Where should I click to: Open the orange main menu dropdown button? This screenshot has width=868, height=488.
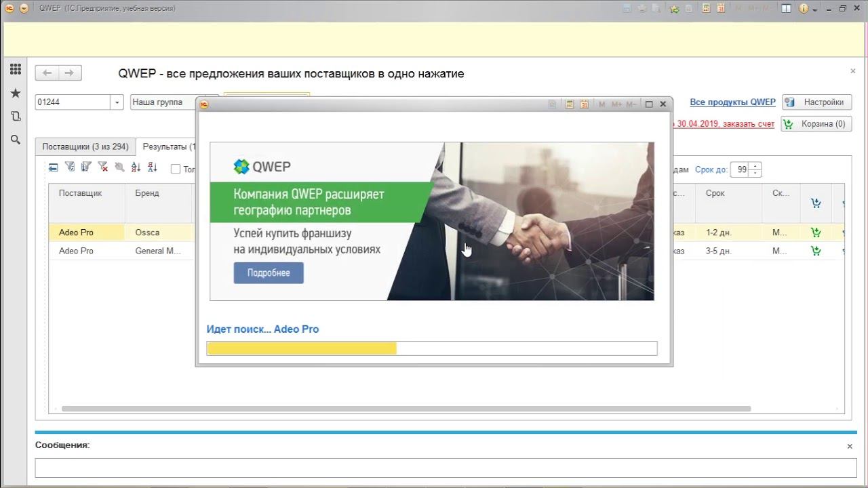tap(24, 8)
